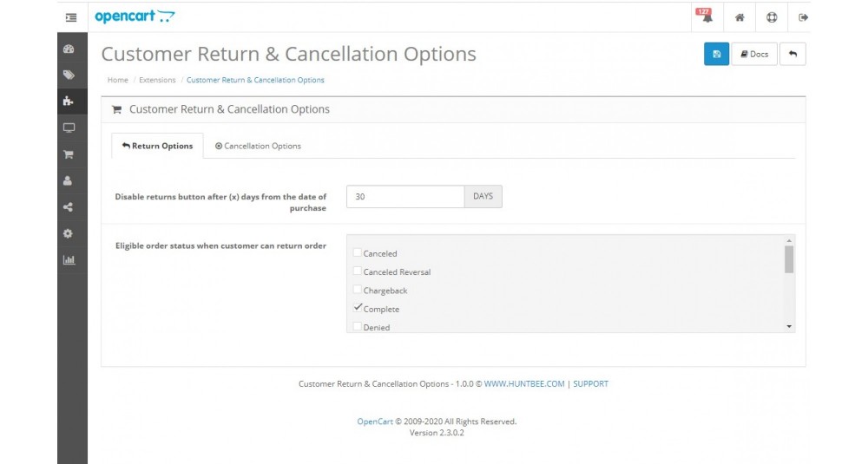Uncheck the Complete order status checkbox
868x464 pixels.
coord(358,308)
